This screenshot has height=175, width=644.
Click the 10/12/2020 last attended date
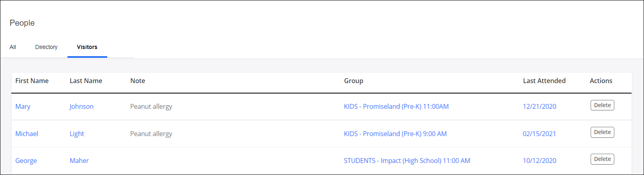pyautogui.click(x=539, y=161)
